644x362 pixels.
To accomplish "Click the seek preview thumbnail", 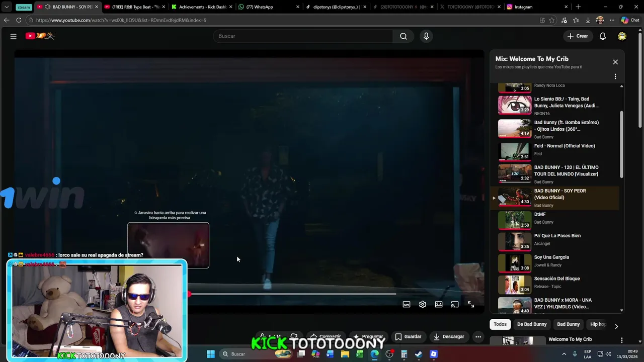I will 168,245.
